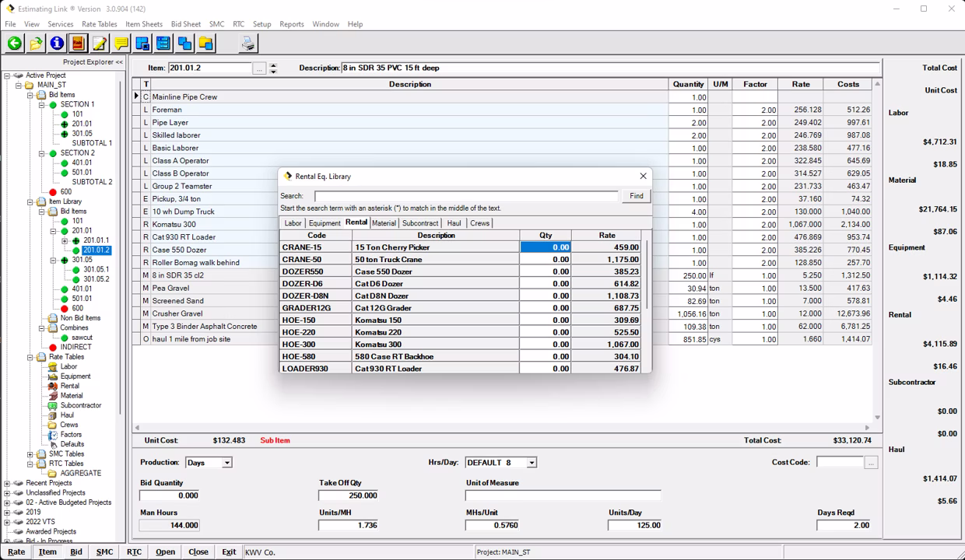The width and height of the screenshot is (965, 560).
Task: Click the notepad with pencil toolbar icon
Action: (x=100, y=44)
